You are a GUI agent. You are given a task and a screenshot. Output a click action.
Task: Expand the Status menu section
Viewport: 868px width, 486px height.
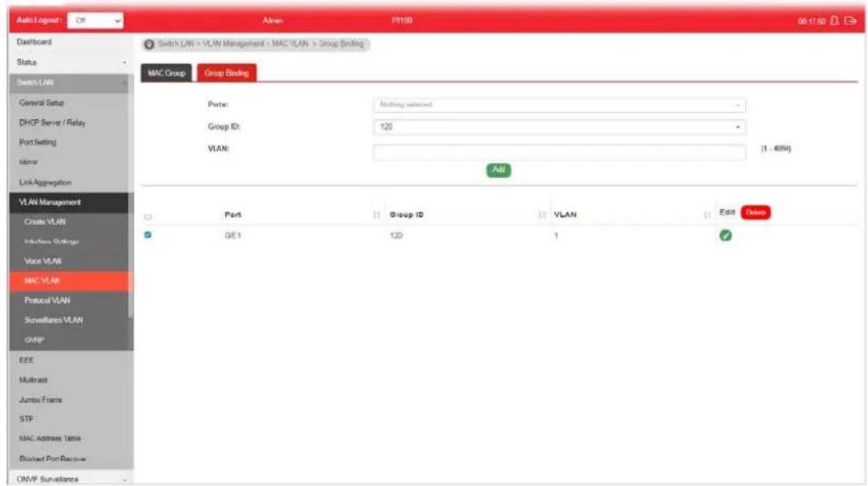click(x=71, y=62)
